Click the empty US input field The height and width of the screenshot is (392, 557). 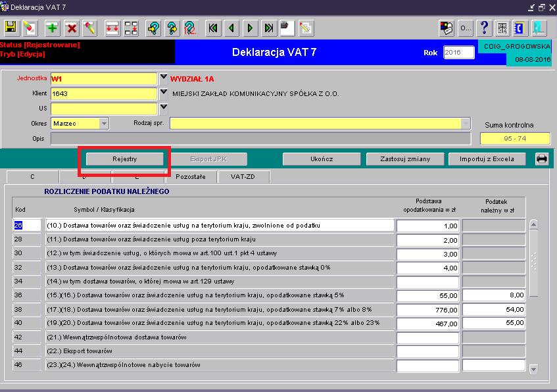point(104,109)
